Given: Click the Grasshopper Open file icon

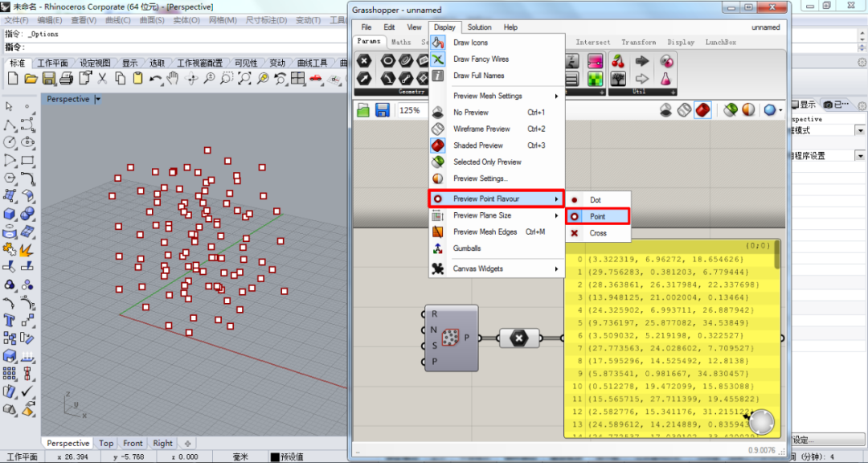Looking at the screenshot, I should [x=363, y=110].
